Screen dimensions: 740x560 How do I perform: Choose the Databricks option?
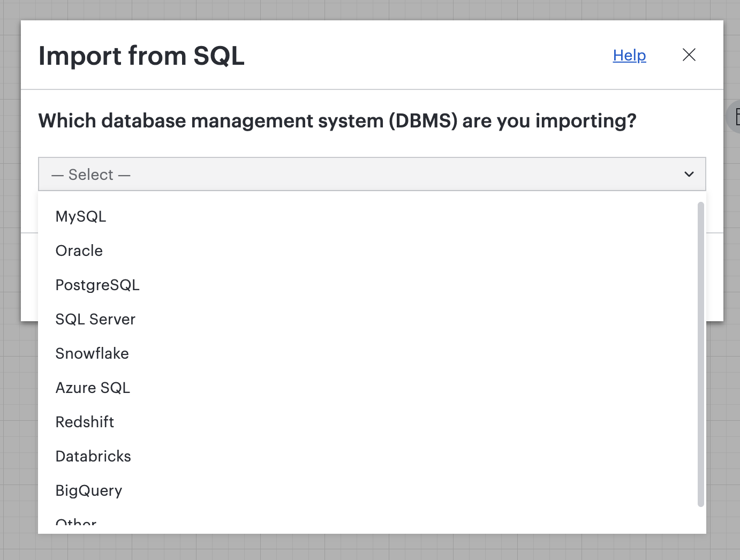pyautogui.click(x=372, y=456)
